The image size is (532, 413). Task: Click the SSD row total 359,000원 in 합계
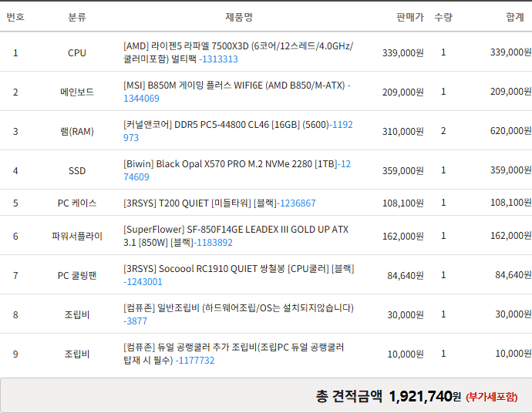coord(510,170)
